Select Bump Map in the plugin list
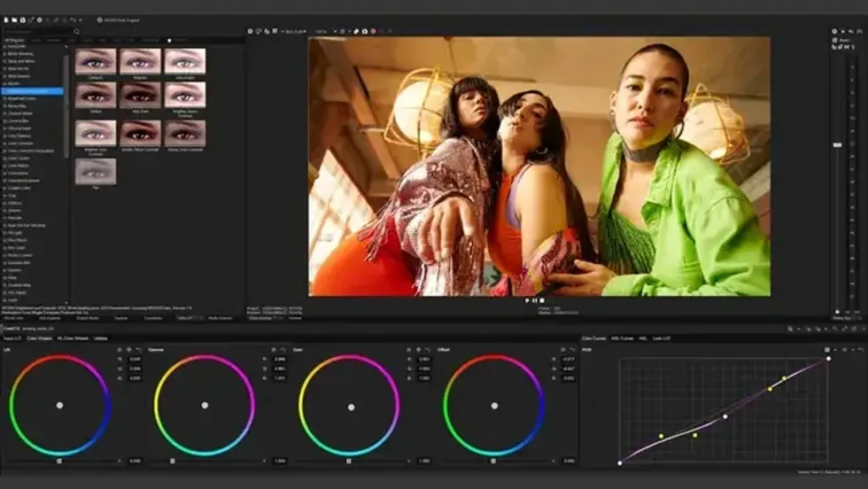The image size is (868, 489). pos(17,105)
